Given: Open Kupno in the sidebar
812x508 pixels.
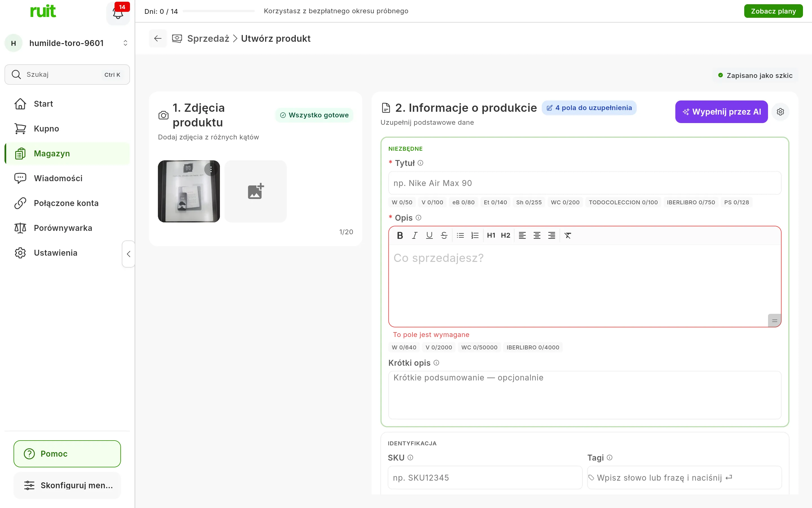Looking at the screenshot, I should point(67,129).
